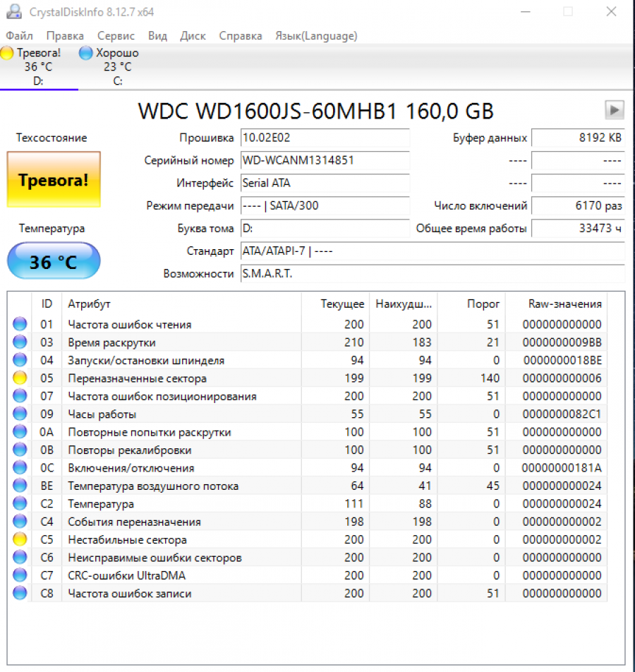This screenshot has height=672, width=635.
Task: Open the Файл menu
Action: [19, 35]
